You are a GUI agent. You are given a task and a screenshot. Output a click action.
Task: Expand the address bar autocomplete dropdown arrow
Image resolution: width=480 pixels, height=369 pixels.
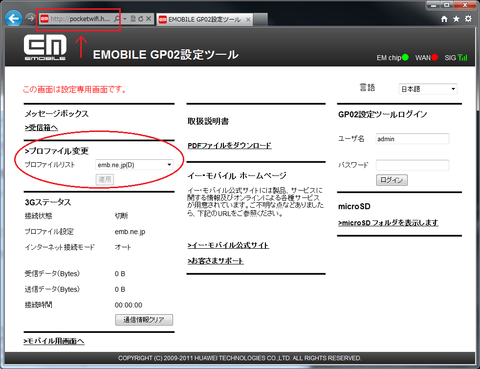pos(125,19)
